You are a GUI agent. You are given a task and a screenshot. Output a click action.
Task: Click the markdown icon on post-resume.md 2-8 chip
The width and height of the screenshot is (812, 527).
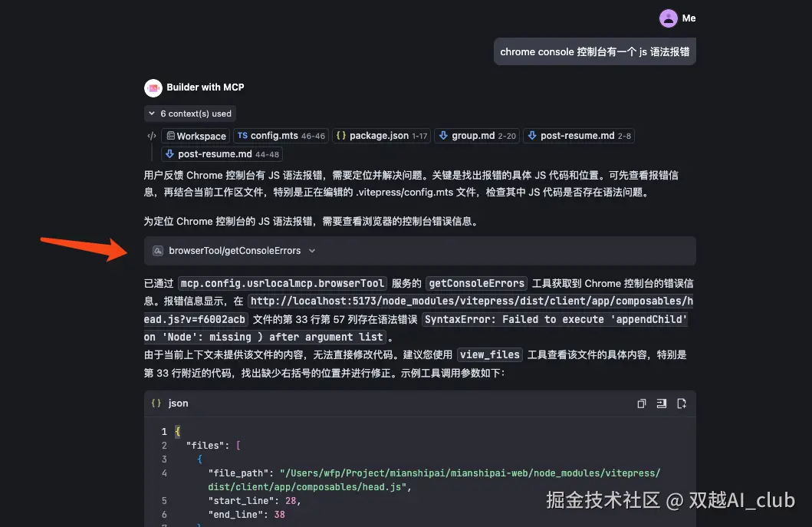pos(532,135)
